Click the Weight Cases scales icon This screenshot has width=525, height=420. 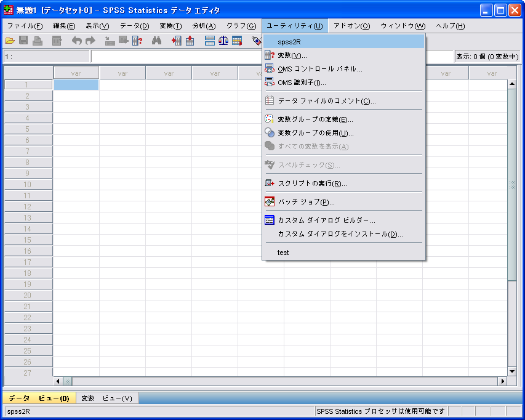pos(223,41)
